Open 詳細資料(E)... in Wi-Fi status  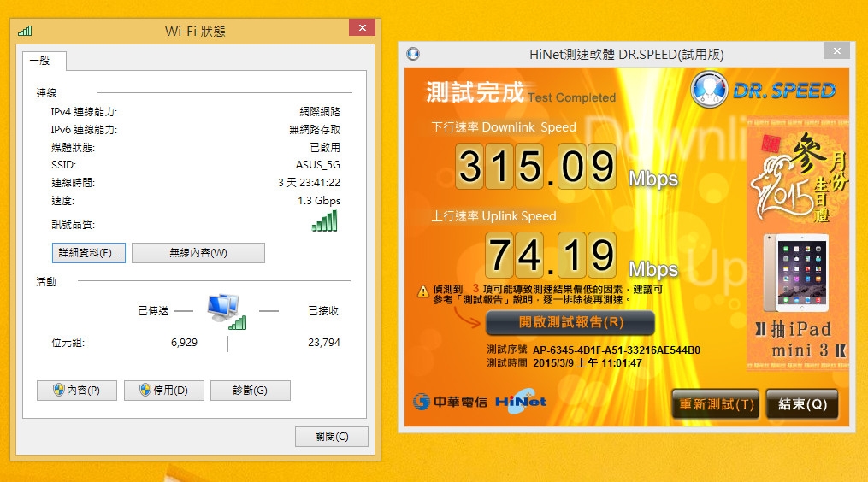(x=89, y=253)
